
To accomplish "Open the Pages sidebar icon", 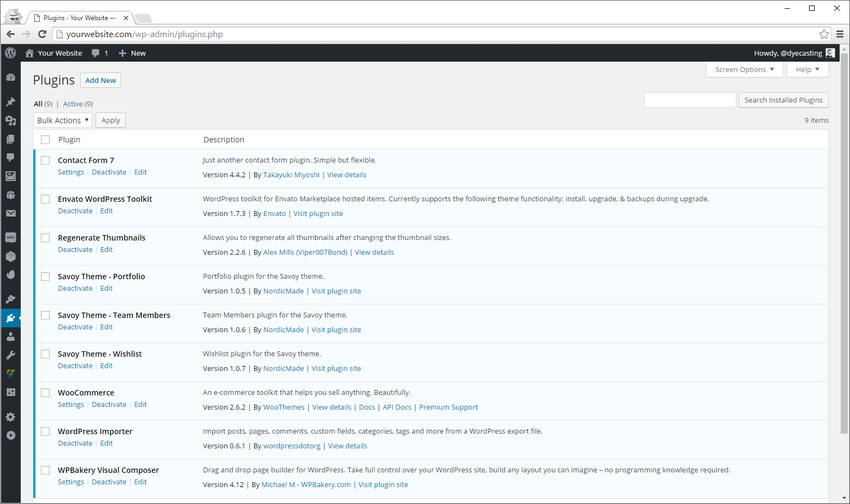I will pyautogui.click(x=10, y=139).
